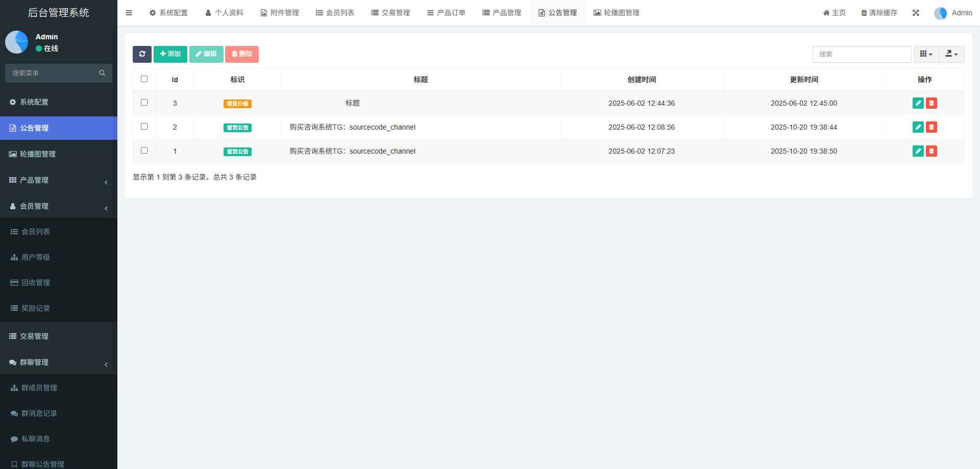
Task: Open the column visibility dropdown
Action: 926,54
